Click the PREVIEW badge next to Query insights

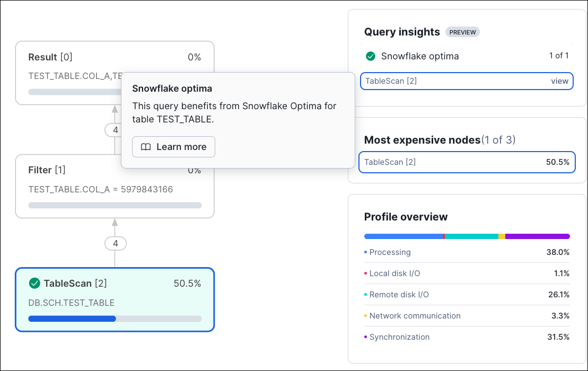[462, 32]
